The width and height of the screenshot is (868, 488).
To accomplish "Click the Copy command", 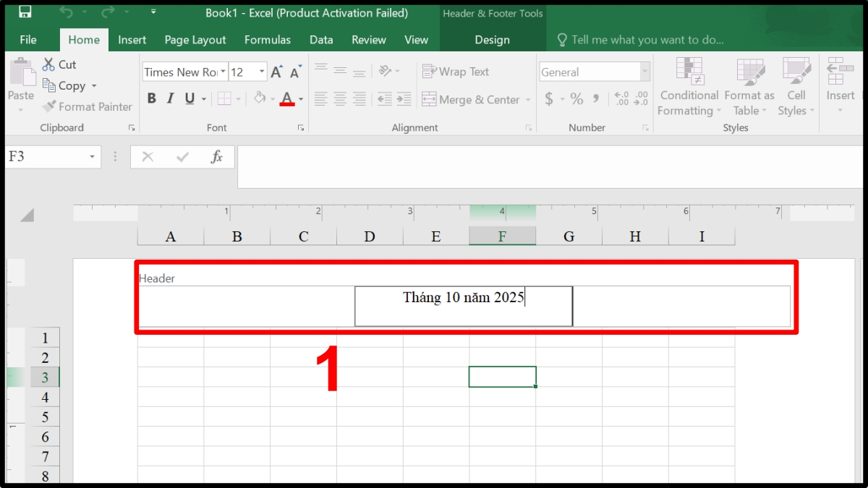I will point(69,85).
